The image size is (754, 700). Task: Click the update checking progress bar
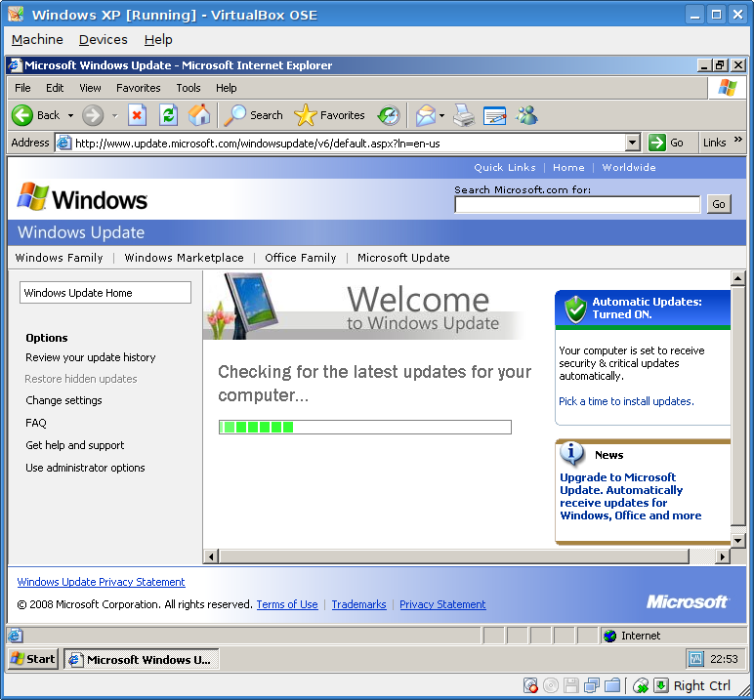tap(364, 427)
